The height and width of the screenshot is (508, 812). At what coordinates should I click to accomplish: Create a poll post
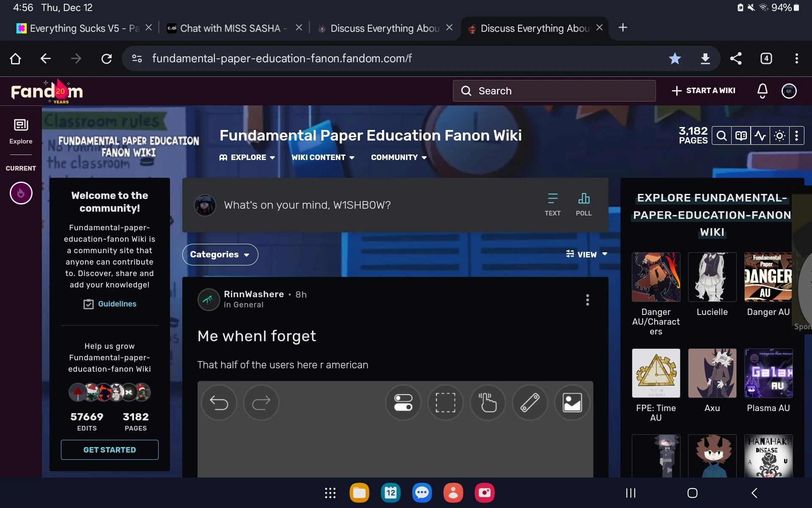click(584, 204)
